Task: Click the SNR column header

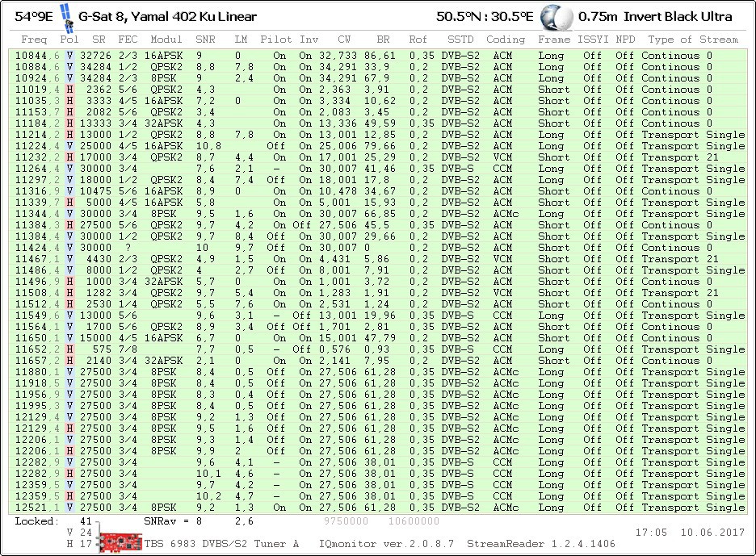Action: pyautogui.click(x=205, y=39)
